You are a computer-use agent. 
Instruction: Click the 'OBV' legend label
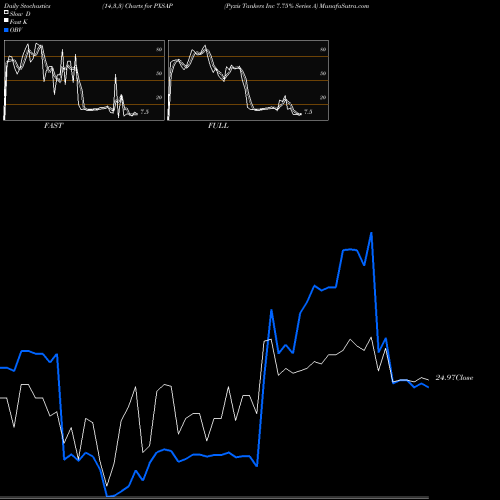(x=16, y=30)
